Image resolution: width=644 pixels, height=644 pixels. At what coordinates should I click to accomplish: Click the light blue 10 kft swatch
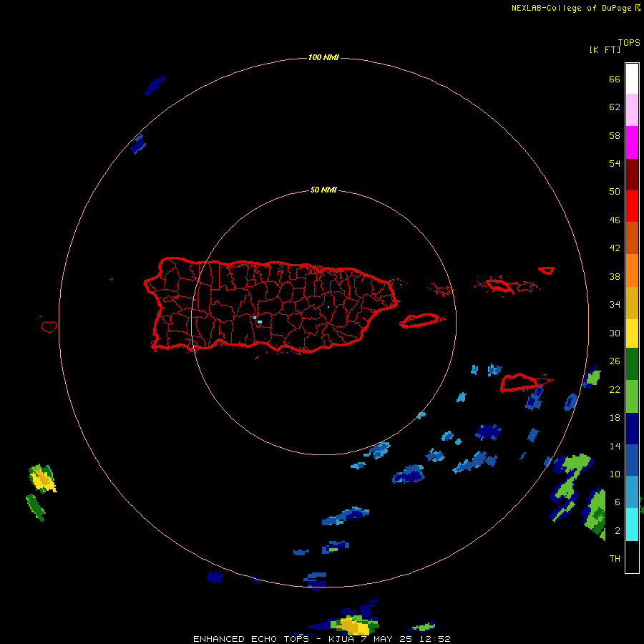pyautogui.click(x=632, y=492)
